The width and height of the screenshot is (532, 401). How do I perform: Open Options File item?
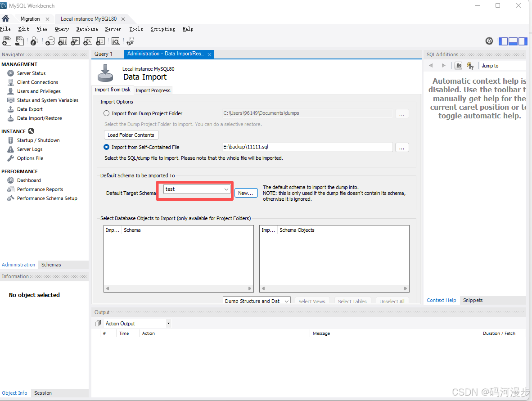(30, 158)
